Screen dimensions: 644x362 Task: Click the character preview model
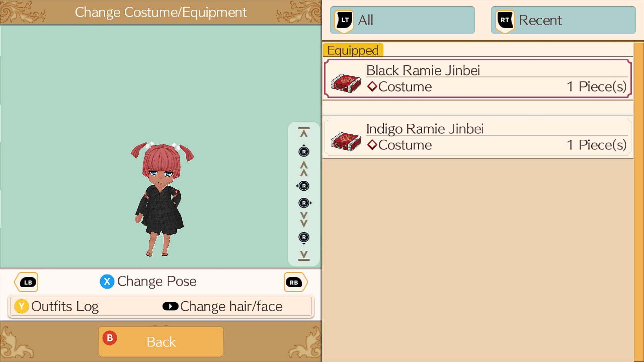162,199
